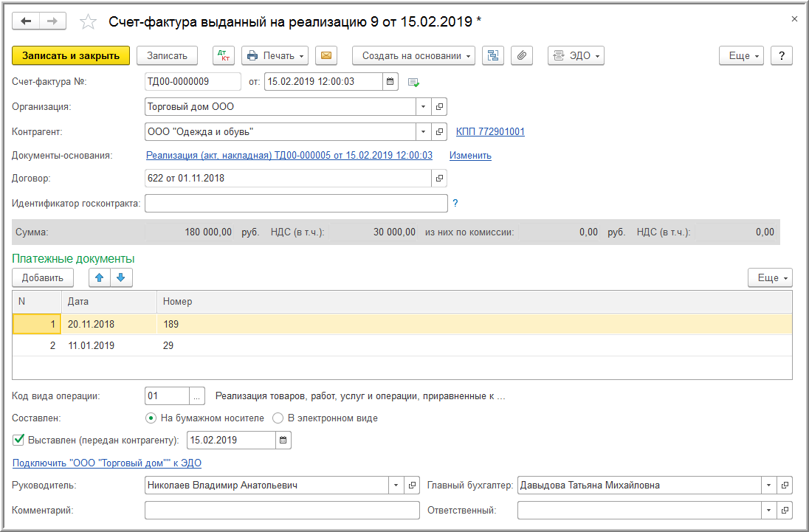Screen dimensions: 809x532
Task: Expand the Ответственный dropdown list
Action: [768, 511]
